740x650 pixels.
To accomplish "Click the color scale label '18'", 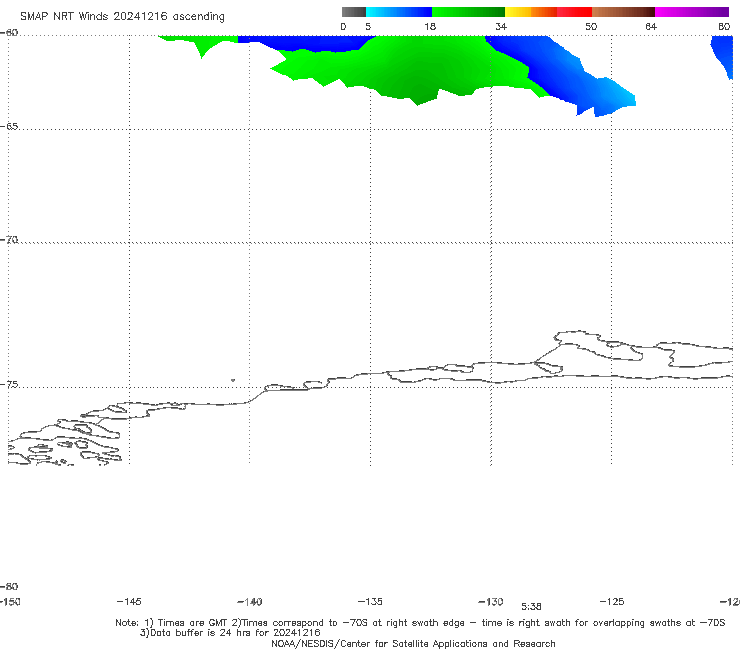I will (430, 26).
